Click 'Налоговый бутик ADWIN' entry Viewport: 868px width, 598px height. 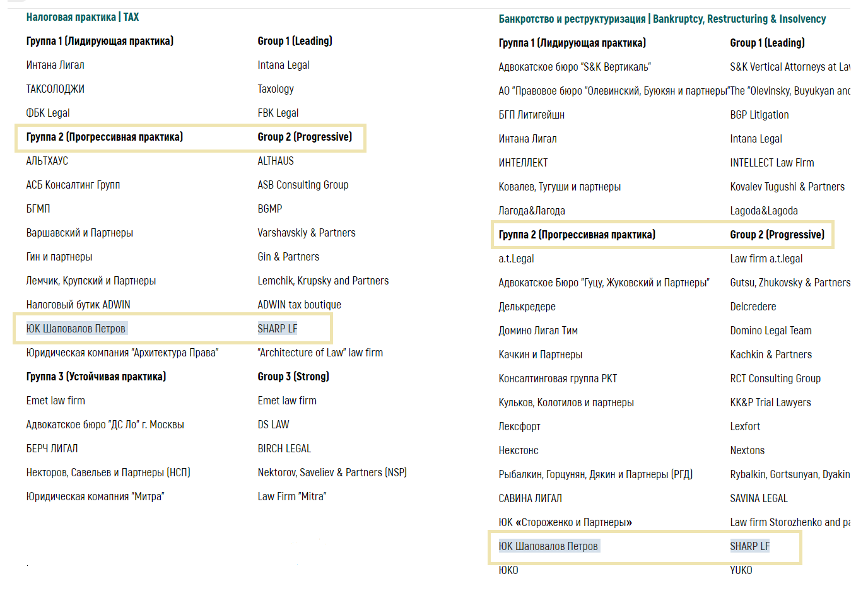point(78,305)
